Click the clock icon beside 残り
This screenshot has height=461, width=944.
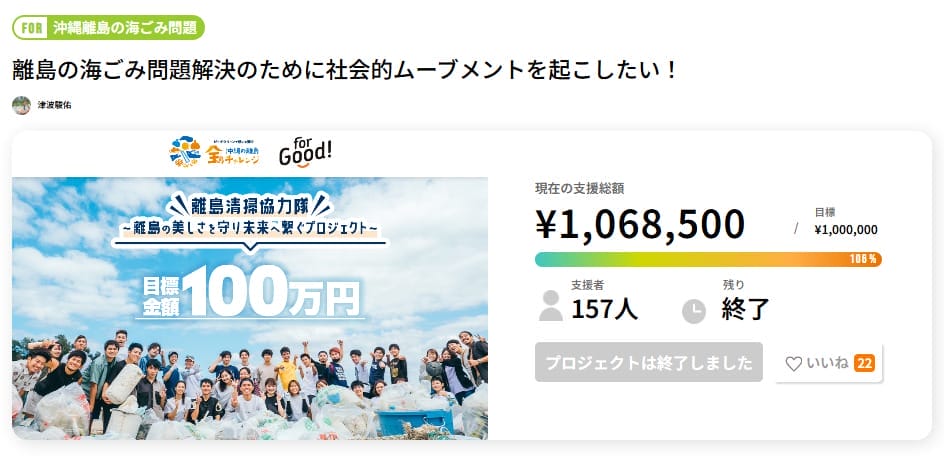click(693, 311)
